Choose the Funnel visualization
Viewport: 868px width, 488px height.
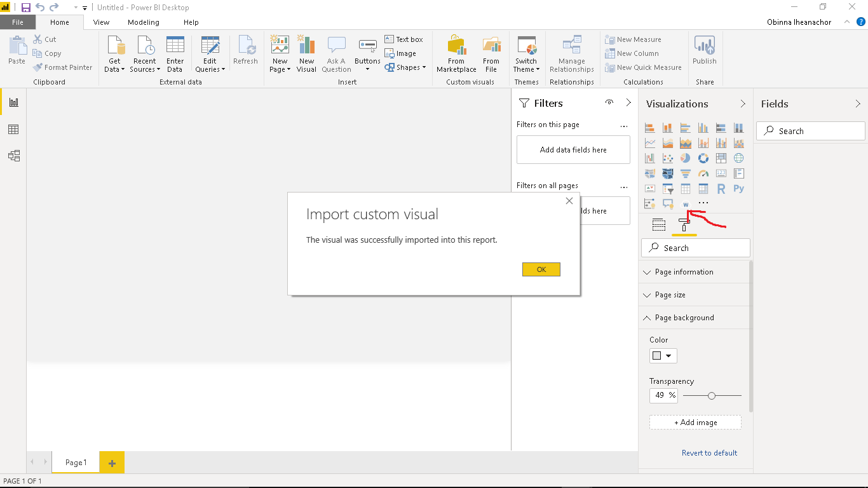[685, 173]
